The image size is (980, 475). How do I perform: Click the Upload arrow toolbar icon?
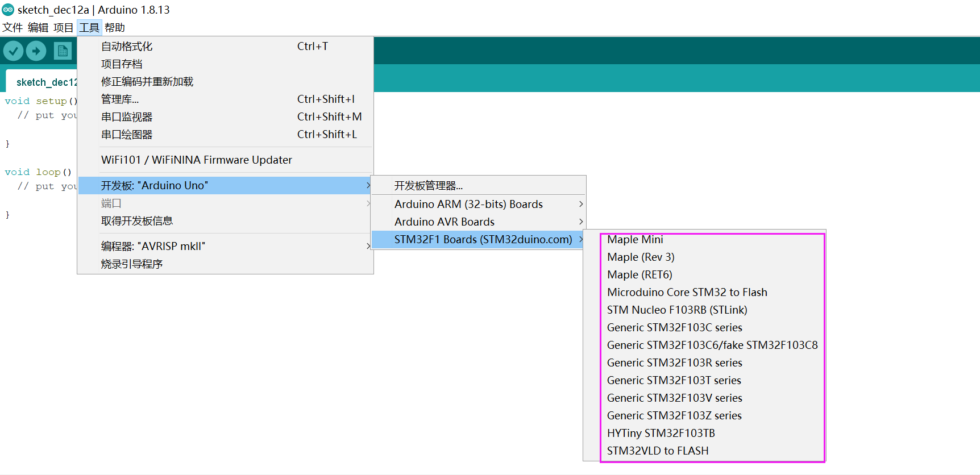click(x=36, y=51)
